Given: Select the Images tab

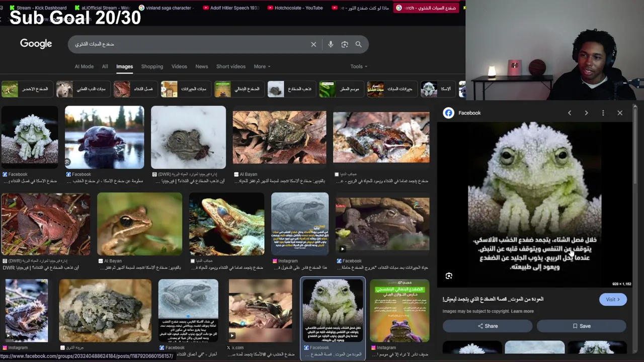Looking at the screenshot, I should [x=124, y=66].
